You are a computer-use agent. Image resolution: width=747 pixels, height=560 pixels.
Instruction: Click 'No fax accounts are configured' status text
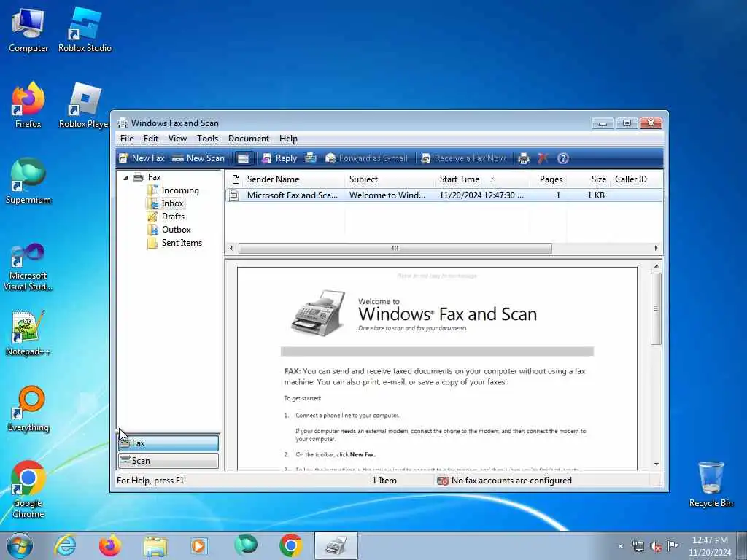pyautogui.click(x=511, y=481)
